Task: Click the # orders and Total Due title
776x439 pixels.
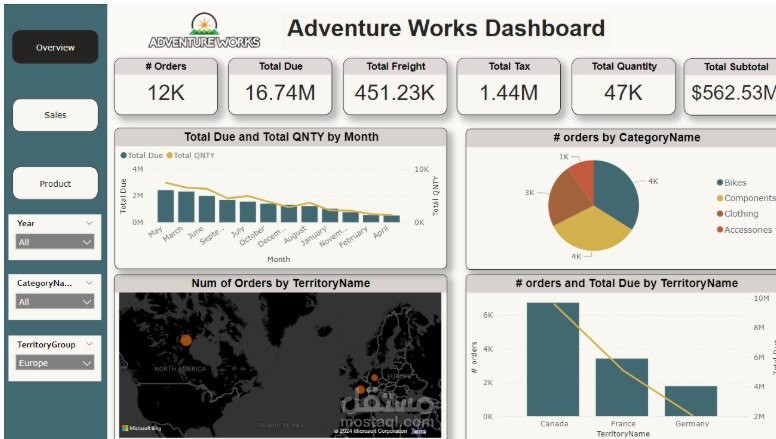Action: pos(627,283)
